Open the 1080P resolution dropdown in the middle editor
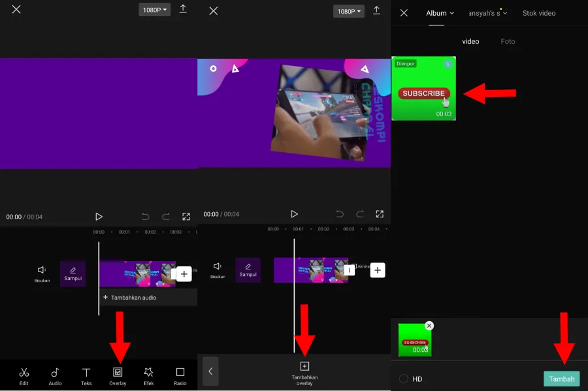This screenshot has height=391, width=588. [x=349, y=11]
